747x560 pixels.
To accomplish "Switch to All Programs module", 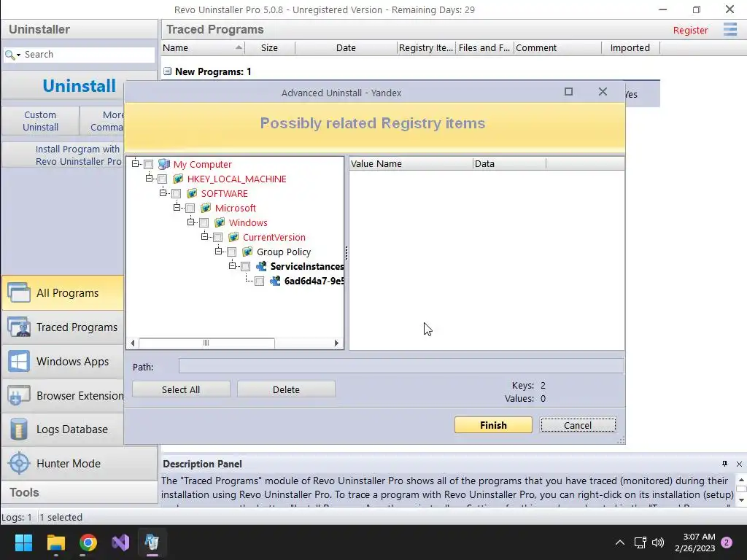I will [63, 293].
